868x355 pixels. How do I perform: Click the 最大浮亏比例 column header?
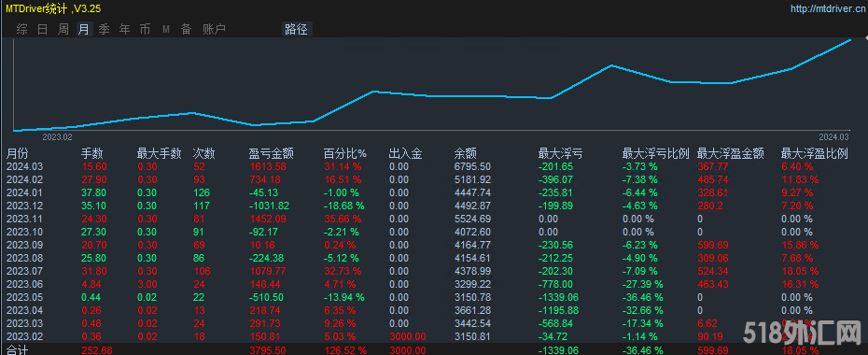pyautogui.click(x=655, y=153)
